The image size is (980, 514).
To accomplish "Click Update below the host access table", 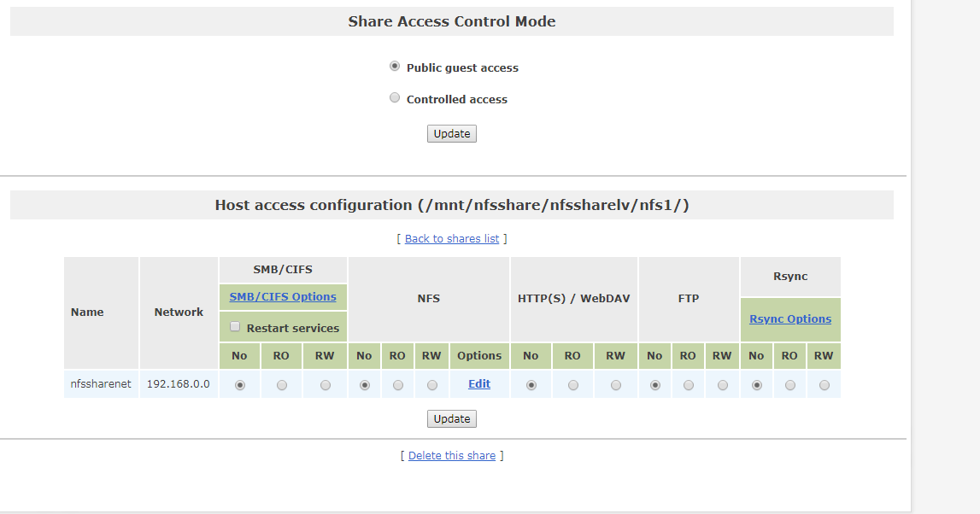I will (451, 418).
